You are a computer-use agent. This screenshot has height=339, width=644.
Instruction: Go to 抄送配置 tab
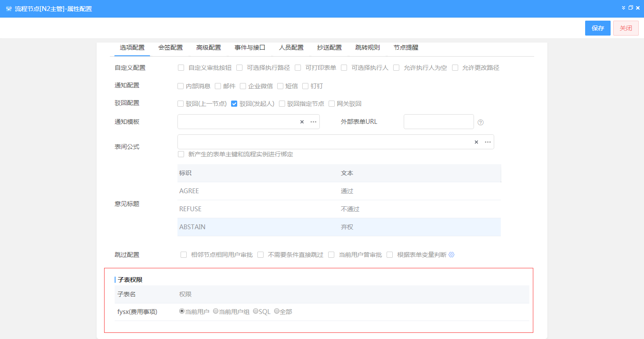click(329, 47)
